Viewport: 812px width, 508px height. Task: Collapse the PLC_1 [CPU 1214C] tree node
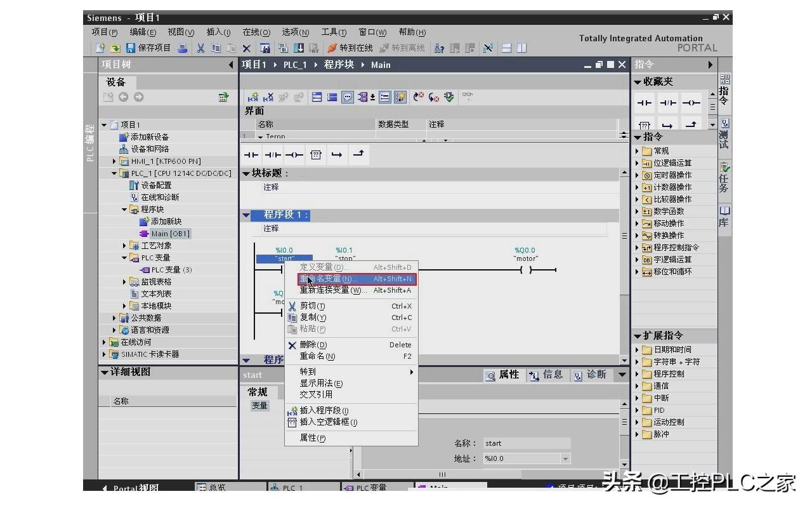pos(114,173)
